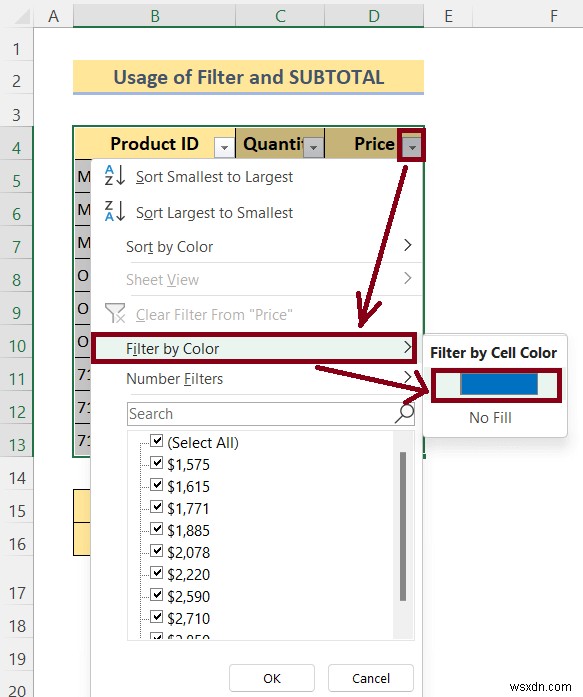The image size is (583, 697).
Task: Uncheck the (Select All) checkbox
Action: click(x=156, y=441)
